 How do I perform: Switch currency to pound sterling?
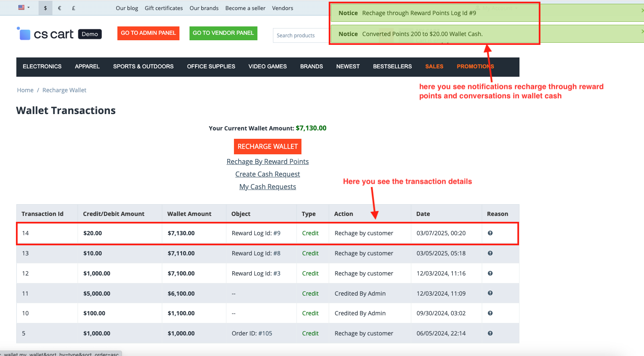[73, 8]
